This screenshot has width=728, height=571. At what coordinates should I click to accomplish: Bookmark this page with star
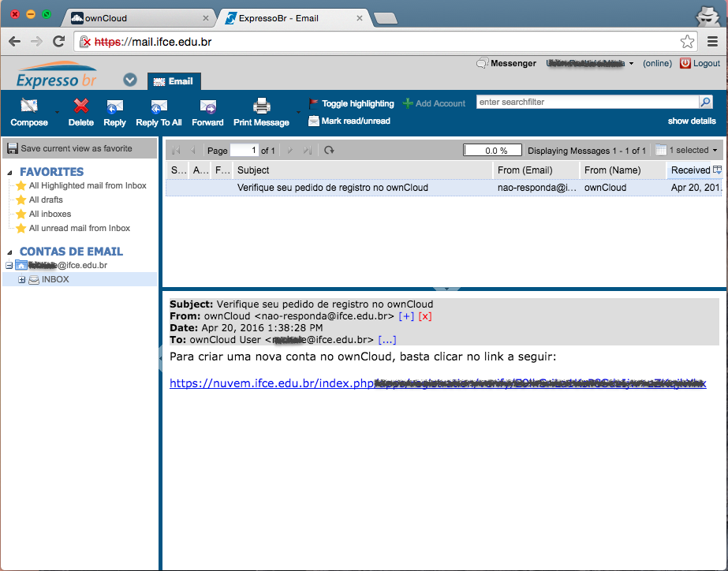[x=687, y=42]
